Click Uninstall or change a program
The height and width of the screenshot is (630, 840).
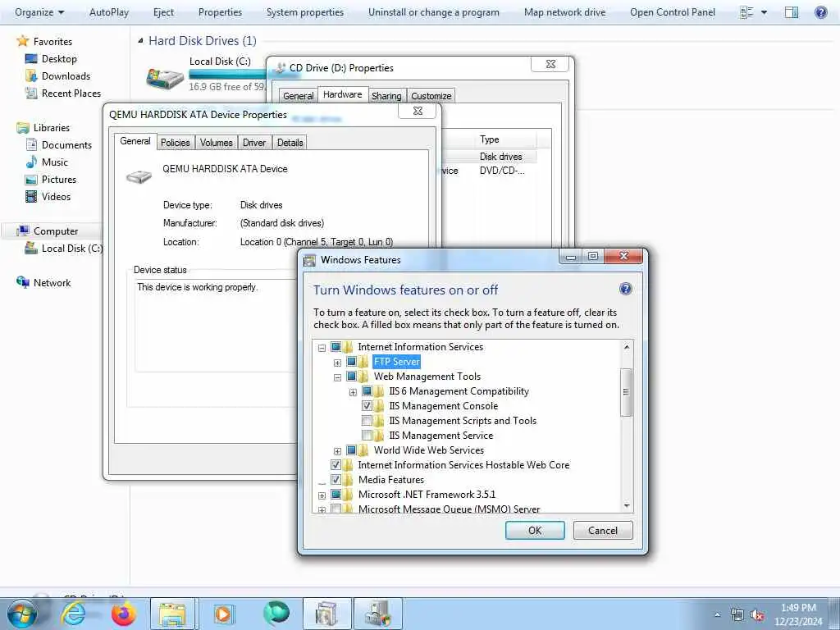[433, 11]
